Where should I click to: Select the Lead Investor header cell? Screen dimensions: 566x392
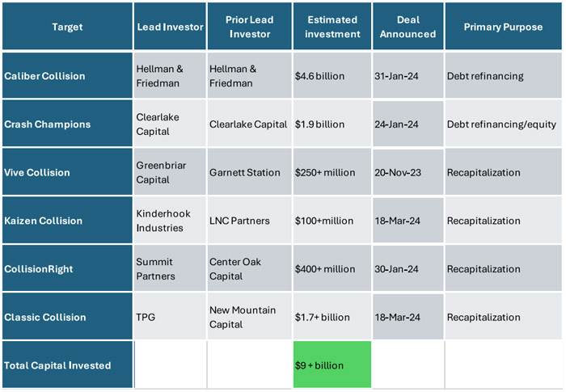point(170,27)
